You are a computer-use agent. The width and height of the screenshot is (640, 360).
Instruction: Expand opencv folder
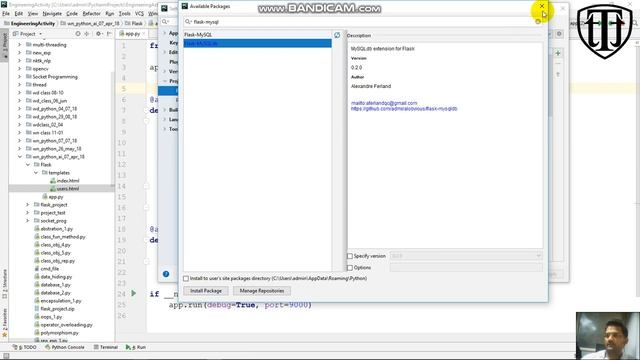point(19,69)
